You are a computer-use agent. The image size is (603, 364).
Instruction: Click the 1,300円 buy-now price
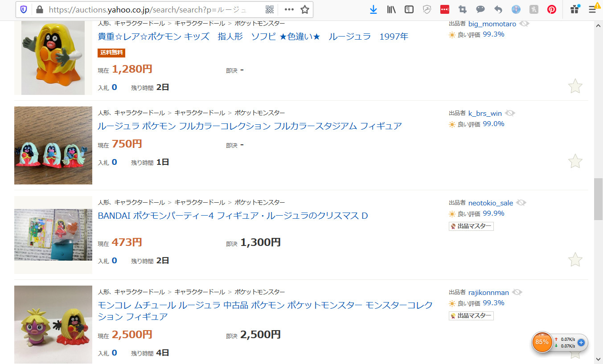[260, 242]
